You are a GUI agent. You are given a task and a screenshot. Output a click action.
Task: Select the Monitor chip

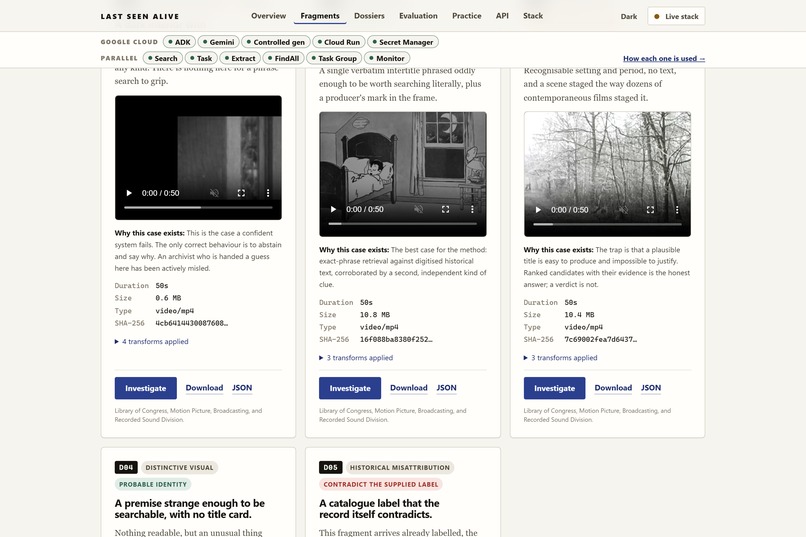point(387,59)
